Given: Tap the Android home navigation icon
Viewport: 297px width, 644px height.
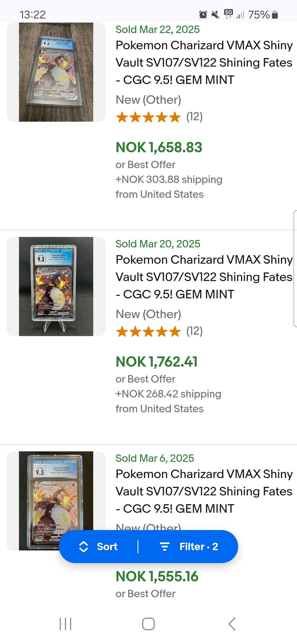Looking at the screenshot, I should point(148,624).
